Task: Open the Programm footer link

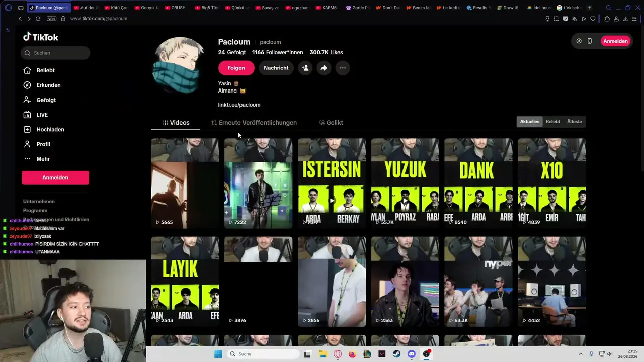Action: 35,211
